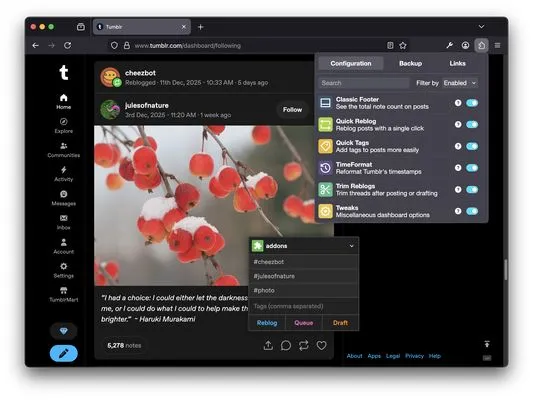Open Explore from the Tumblr sidebar

[64, 125]
